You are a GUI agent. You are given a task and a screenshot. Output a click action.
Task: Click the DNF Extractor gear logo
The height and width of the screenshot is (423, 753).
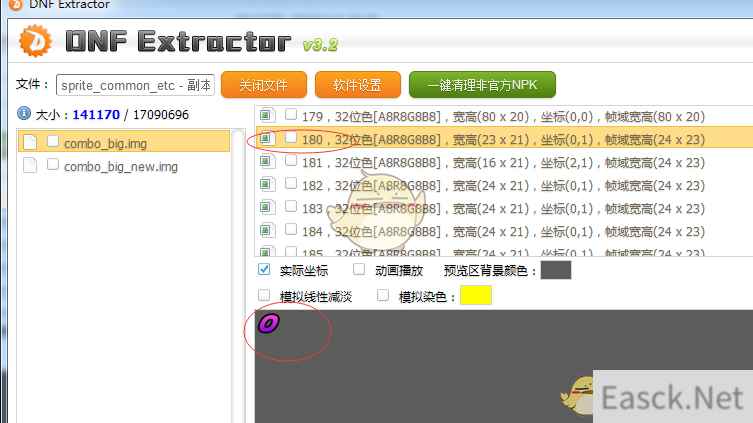(35, 41)
